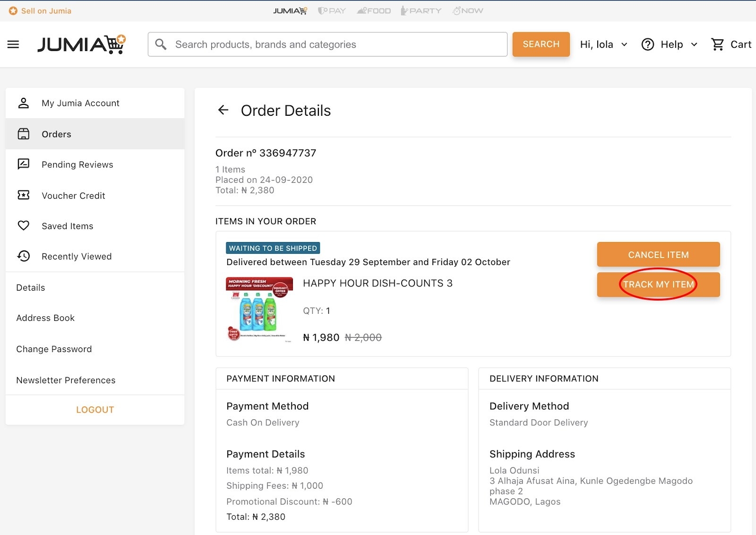Screen dimensions: 756x535
Task: Expand the Help dropdown chevron
Action: pos(694,44)
